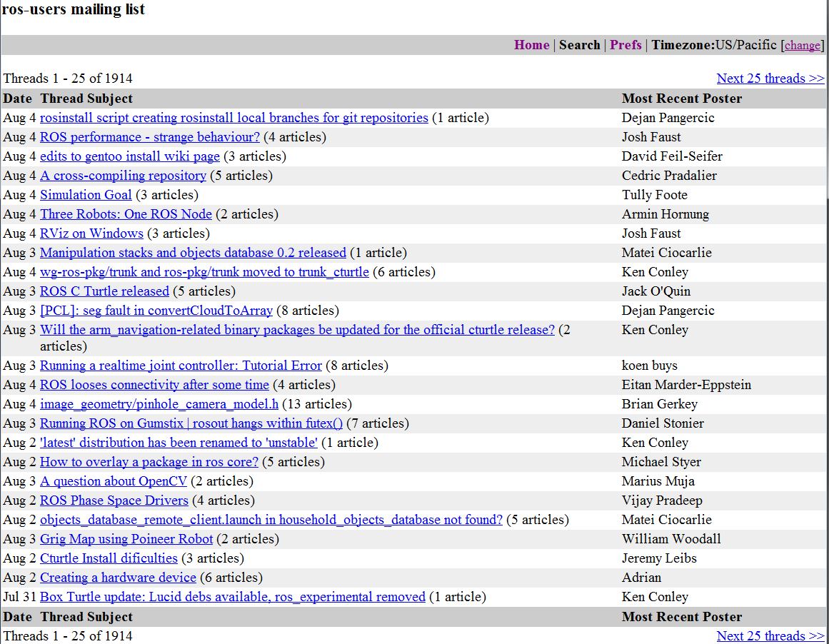Open 'Will the arm_navigation-related binary packages' thread
This screenshot has width=829, height=644.
pyautogui.click(x=297, y=330)
